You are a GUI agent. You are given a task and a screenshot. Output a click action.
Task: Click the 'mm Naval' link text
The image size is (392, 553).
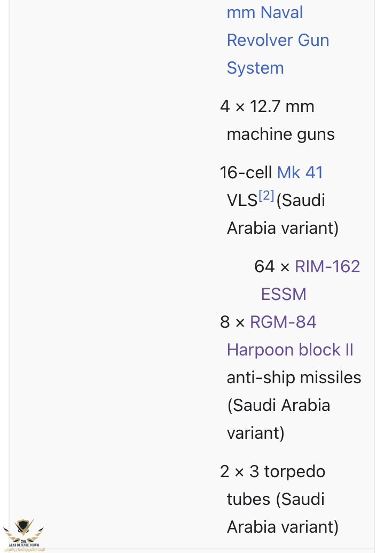pos(264,12)
